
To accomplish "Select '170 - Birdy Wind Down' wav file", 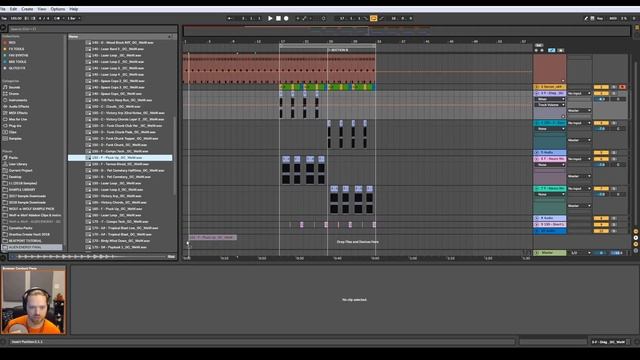I will [119, 241].
